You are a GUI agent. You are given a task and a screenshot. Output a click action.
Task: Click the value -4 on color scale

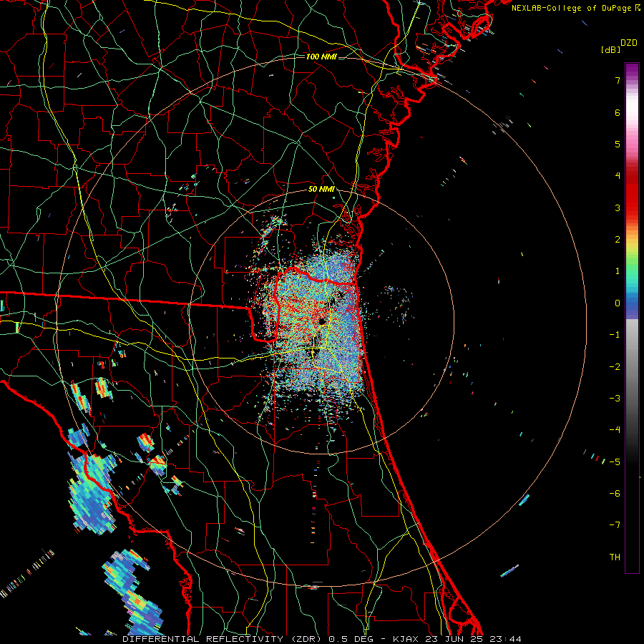[x=615, y=429]
